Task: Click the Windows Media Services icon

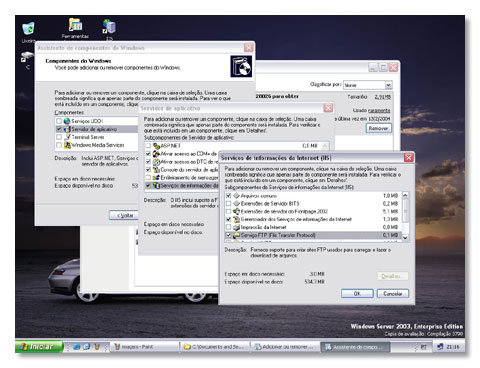Action: 67,145
